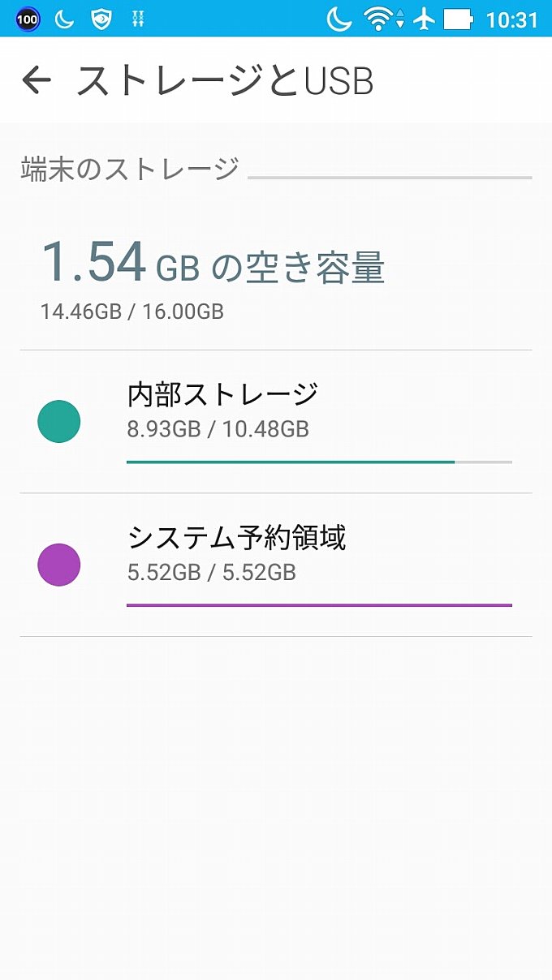552x980 pixels.
Task: Open システム予約領域 entry
Action: (276, 565)
